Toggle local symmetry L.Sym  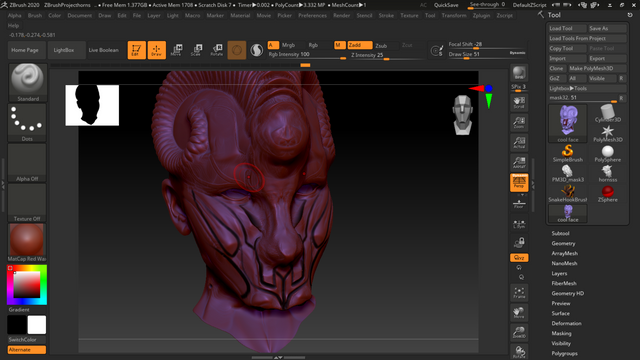(x=519, y=224)
